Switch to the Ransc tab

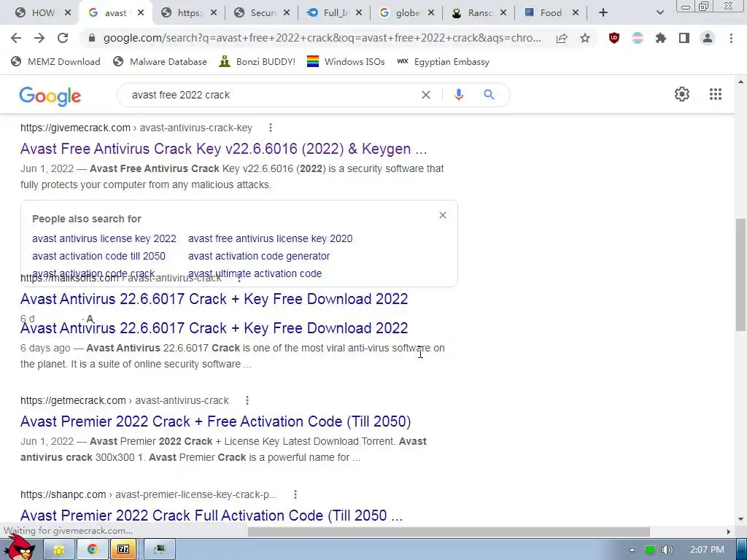tap(480, 13)
